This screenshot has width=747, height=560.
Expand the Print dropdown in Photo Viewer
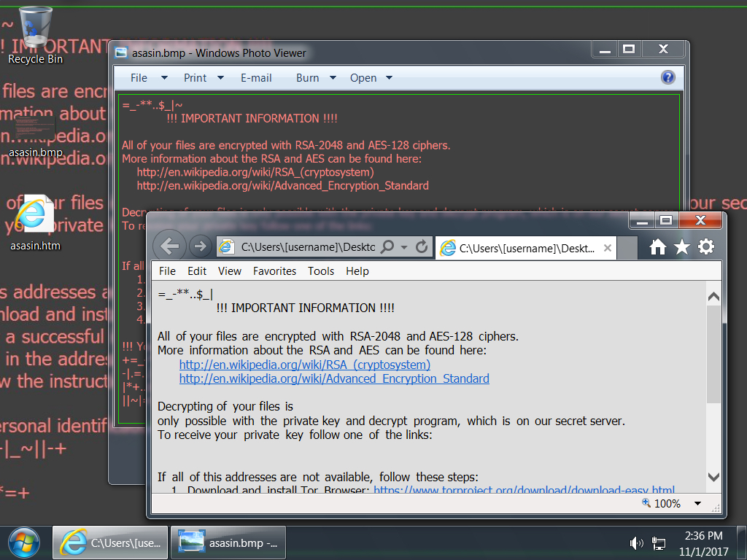point(220,77)
